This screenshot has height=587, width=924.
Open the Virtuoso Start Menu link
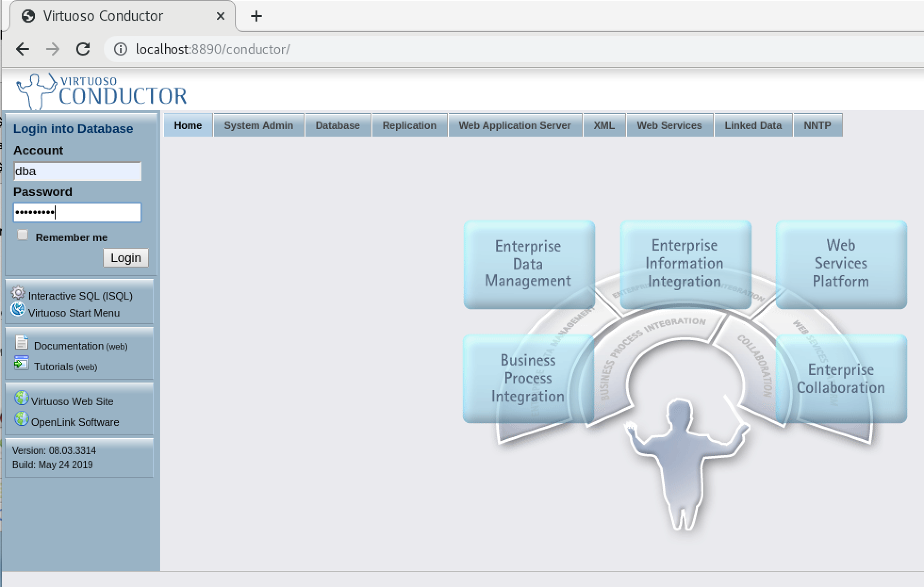tap(74, 313)
